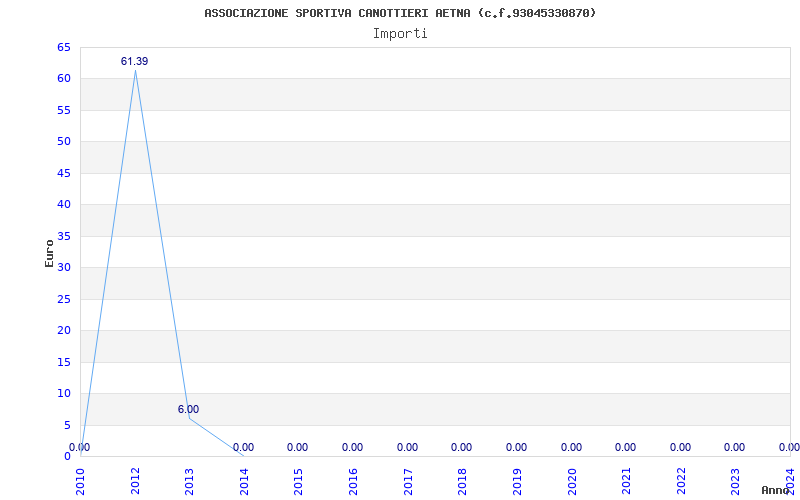Viewport: 800px width, 500px height.
Task: Click the 0.00 value above 2014
Action: pyautogui.click(x=243, y=447)
